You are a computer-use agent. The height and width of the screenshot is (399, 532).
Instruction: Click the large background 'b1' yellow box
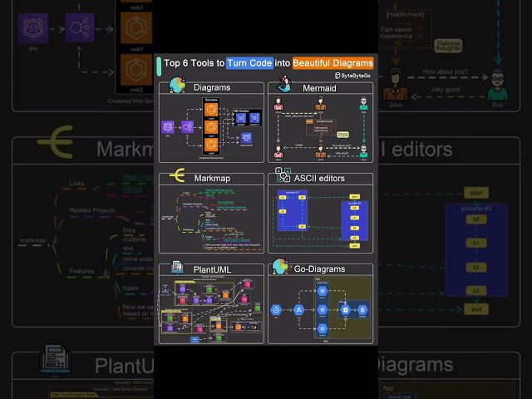tap(476, 243)
